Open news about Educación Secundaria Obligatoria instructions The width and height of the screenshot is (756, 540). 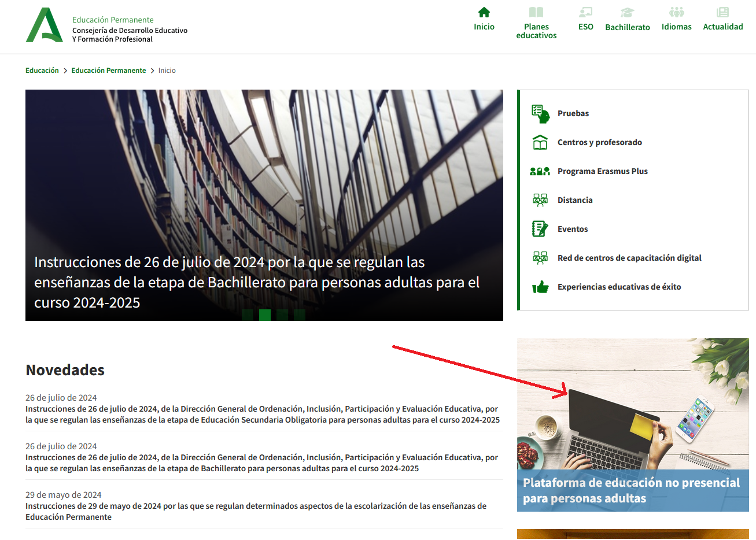(x=263, y=415)
